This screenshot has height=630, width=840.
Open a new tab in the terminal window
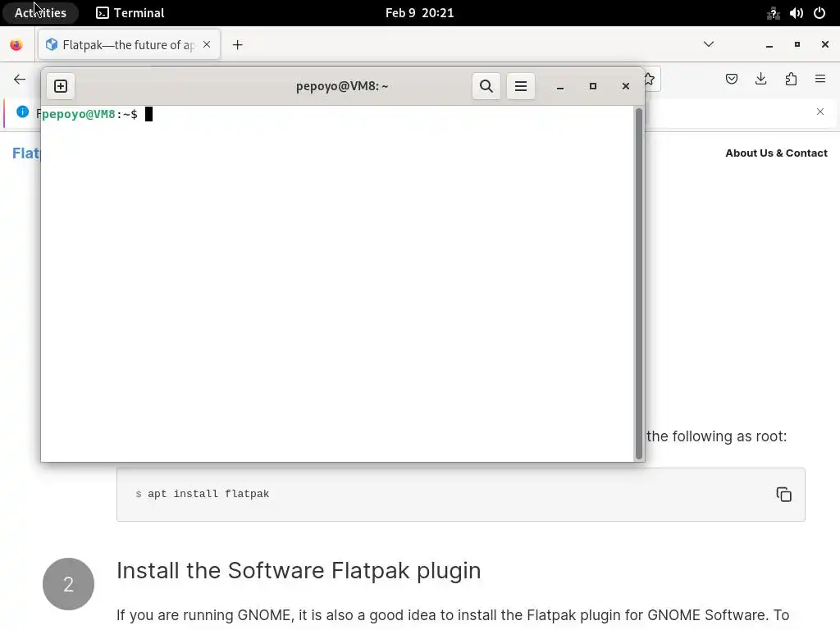click(61, 86)
